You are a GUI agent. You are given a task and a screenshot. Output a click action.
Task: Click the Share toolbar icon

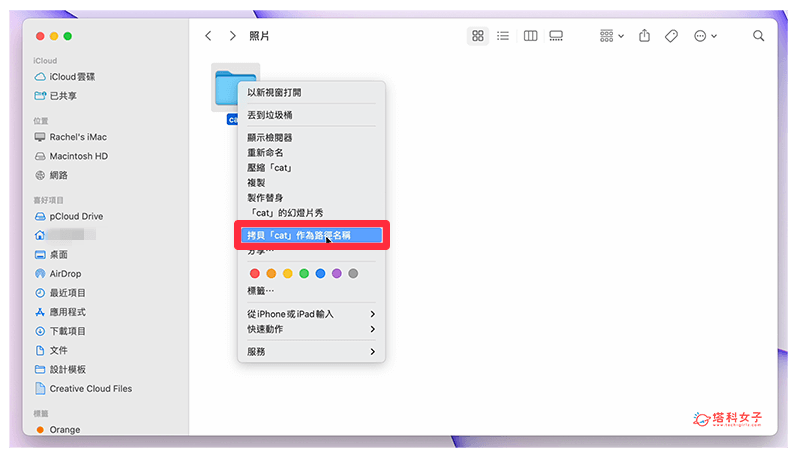tap(644, 36)
